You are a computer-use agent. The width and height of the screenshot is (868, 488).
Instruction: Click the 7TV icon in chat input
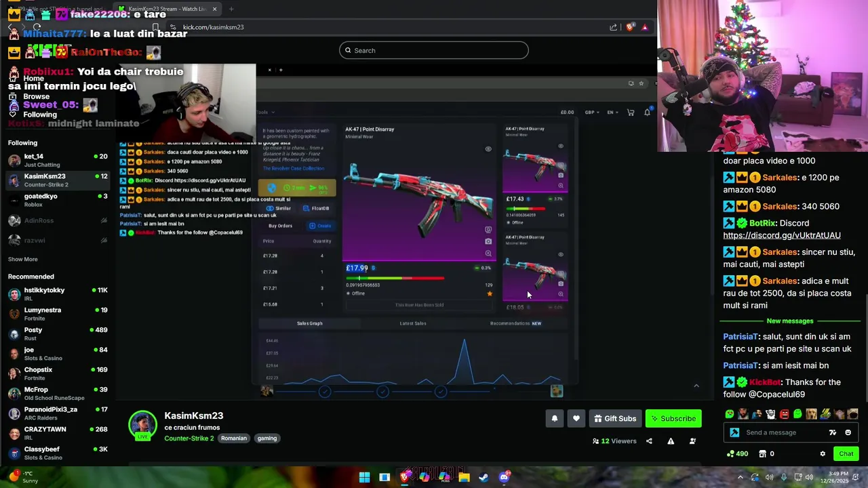(x=833, y=432)
